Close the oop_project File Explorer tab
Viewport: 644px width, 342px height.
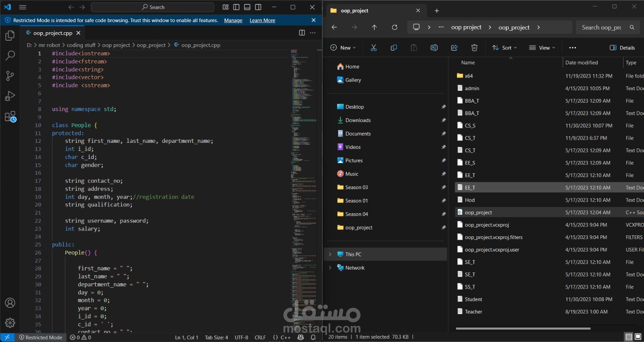click(x=418, y=10)
